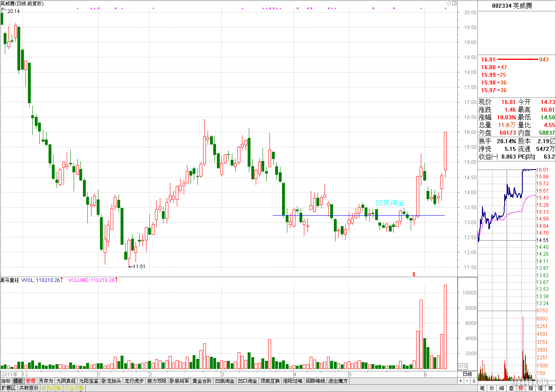Open the 价 price distribution tab
This screenshot has width=556, height=392.
492,388
